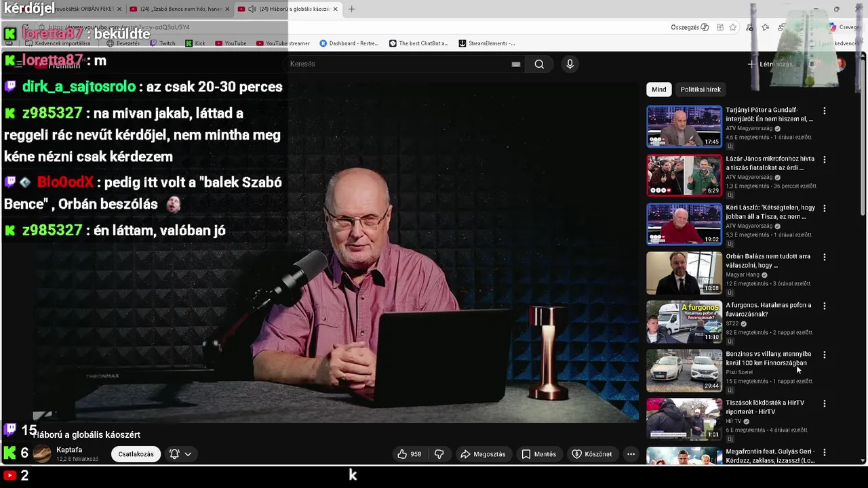The height and width of the screenshot is (488, 868).
Task: Open options menu for Tiszások lökdösték video
Action: pos(825,403)
